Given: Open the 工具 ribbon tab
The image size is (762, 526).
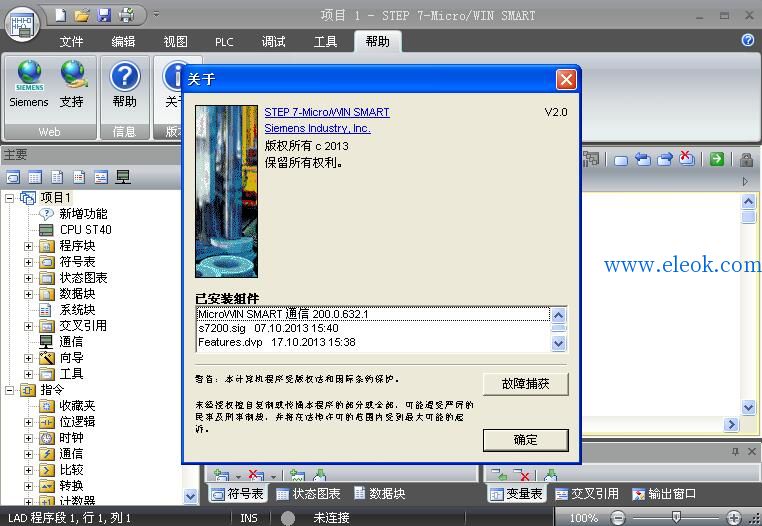Looking at the screenshot, I should (x=325, y=42).
